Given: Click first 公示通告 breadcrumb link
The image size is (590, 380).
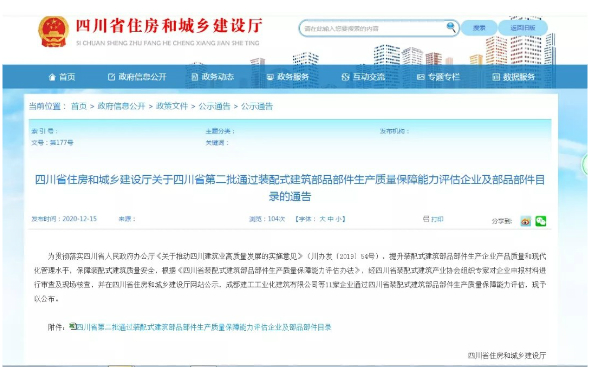Looking at the screenshot, I should click(214, 106).
